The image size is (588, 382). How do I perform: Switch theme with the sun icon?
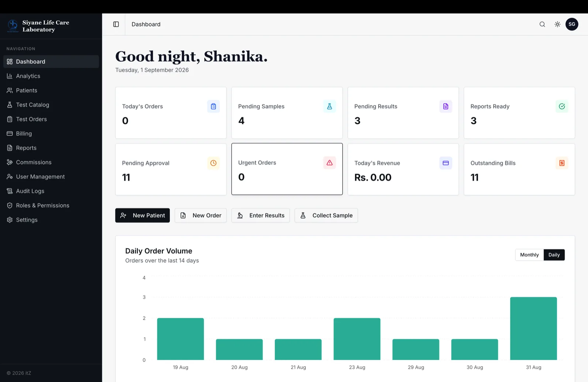557,24
